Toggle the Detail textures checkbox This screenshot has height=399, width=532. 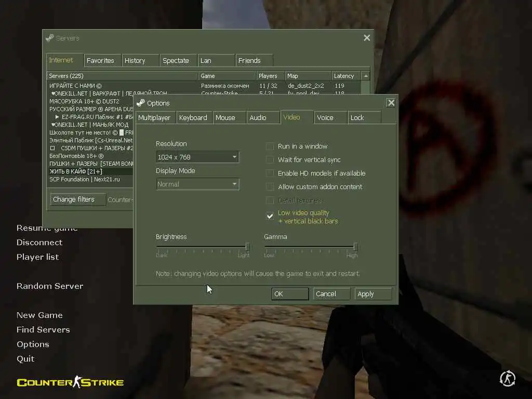pyautogui.click(x=270, y=200)
